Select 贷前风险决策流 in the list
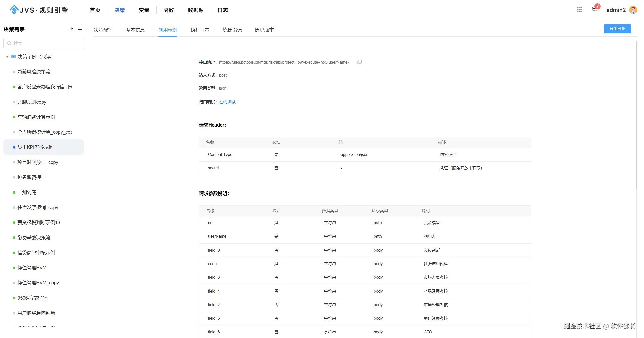 coord(34,72)
